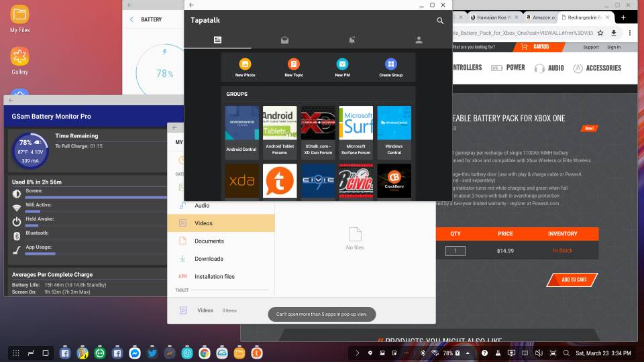The image size is (644, 362).
Task: Switch to Tapatalk feed tab
Action: [x=217, y=40]
